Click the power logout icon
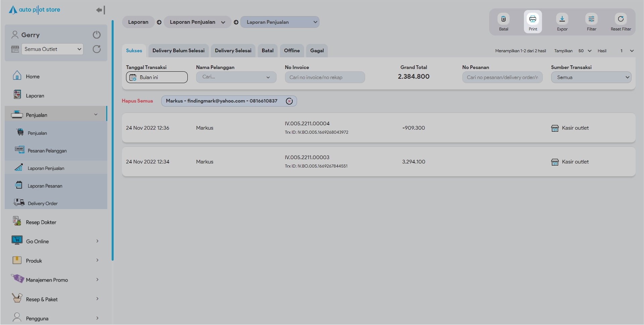This screenshot has width=644, height=325. [x=97, y=35]
